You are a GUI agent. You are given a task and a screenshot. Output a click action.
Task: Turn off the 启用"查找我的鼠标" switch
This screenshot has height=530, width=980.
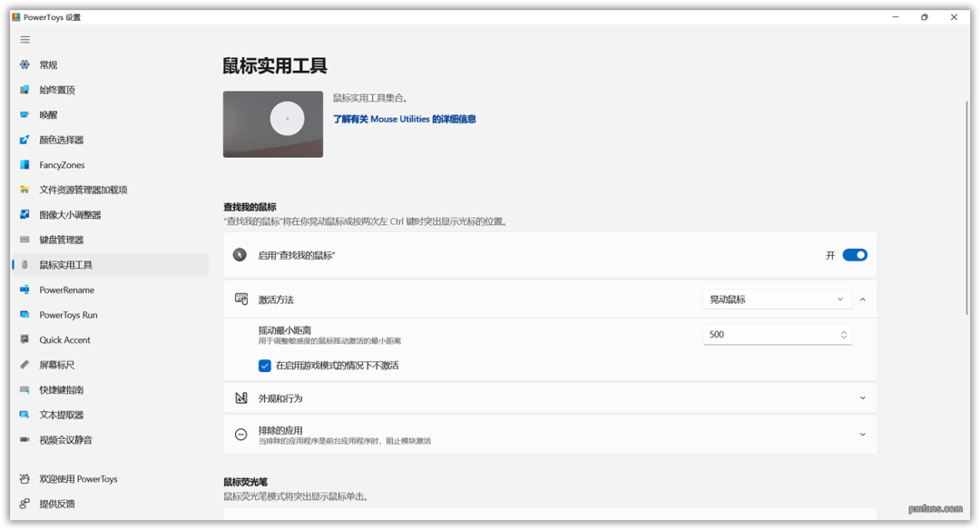855,255
